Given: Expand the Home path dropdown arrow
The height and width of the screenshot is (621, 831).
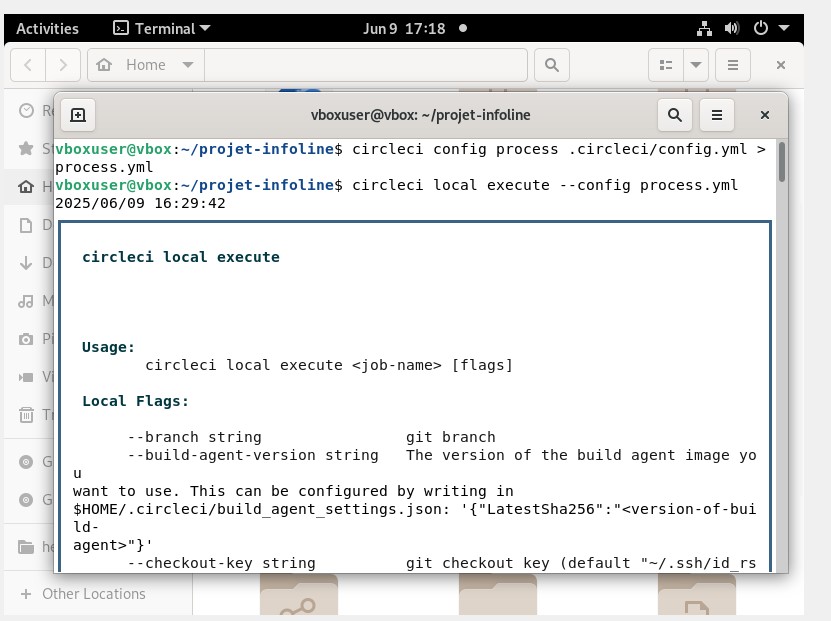Looking at the screenshot, I should click(187, 66).
